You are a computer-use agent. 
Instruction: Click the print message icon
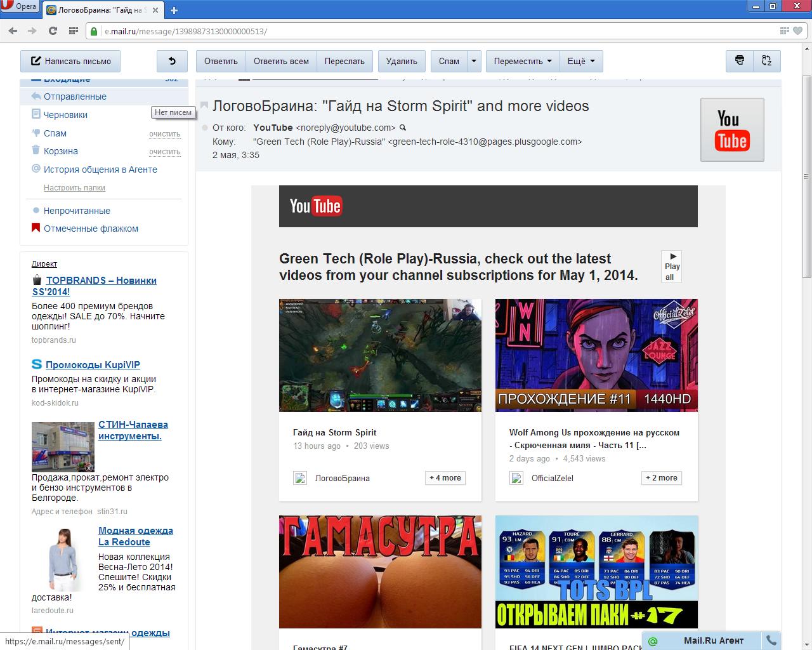(739, 61)
